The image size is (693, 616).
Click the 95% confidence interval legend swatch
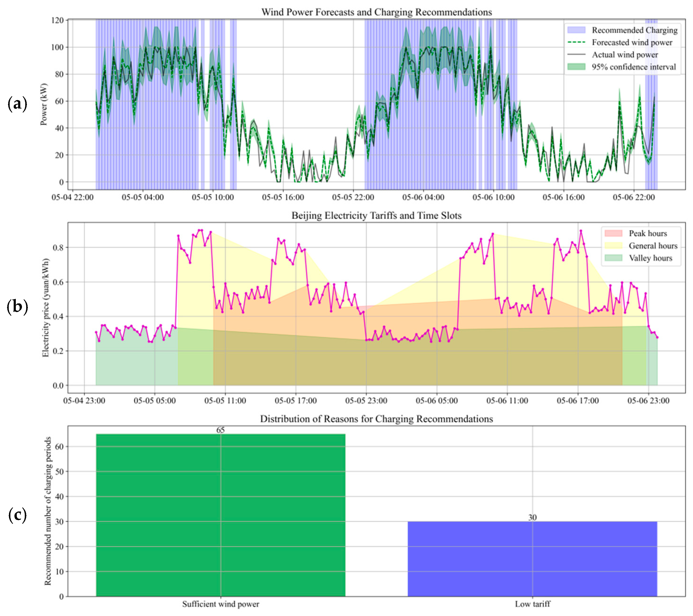click(x=576, y=67)
